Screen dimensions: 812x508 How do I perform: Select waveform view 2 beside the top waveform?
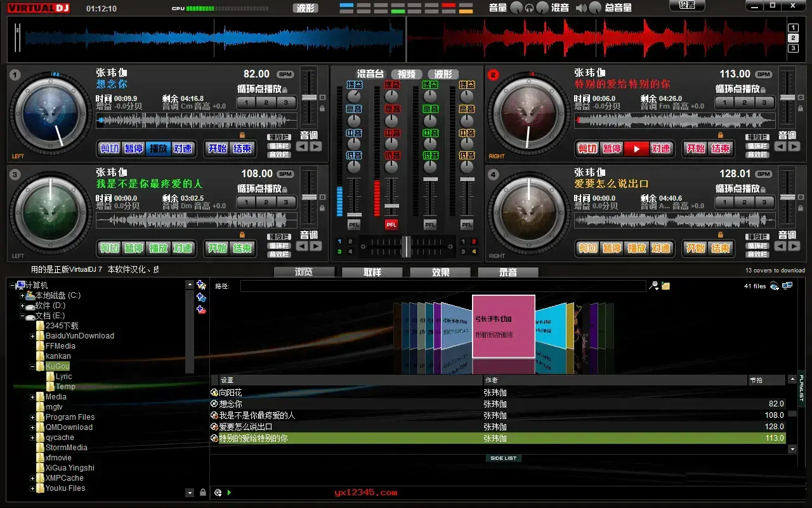tap(793, 38)
